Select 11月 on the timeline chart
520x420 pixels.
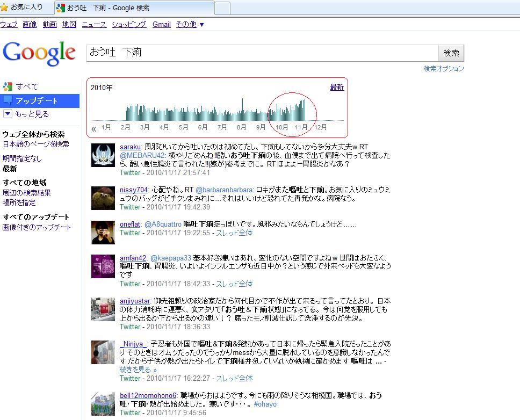301,127
